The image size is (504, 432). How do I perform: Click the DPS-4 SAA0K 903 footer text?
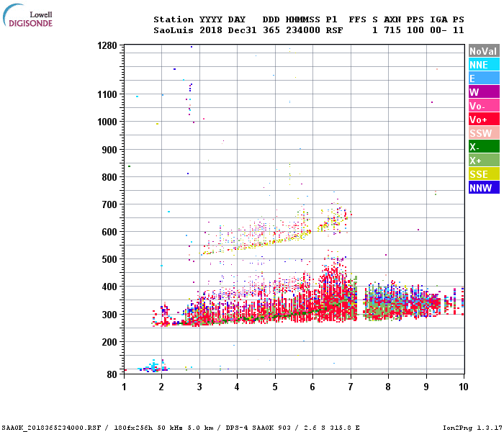[259, 428]
